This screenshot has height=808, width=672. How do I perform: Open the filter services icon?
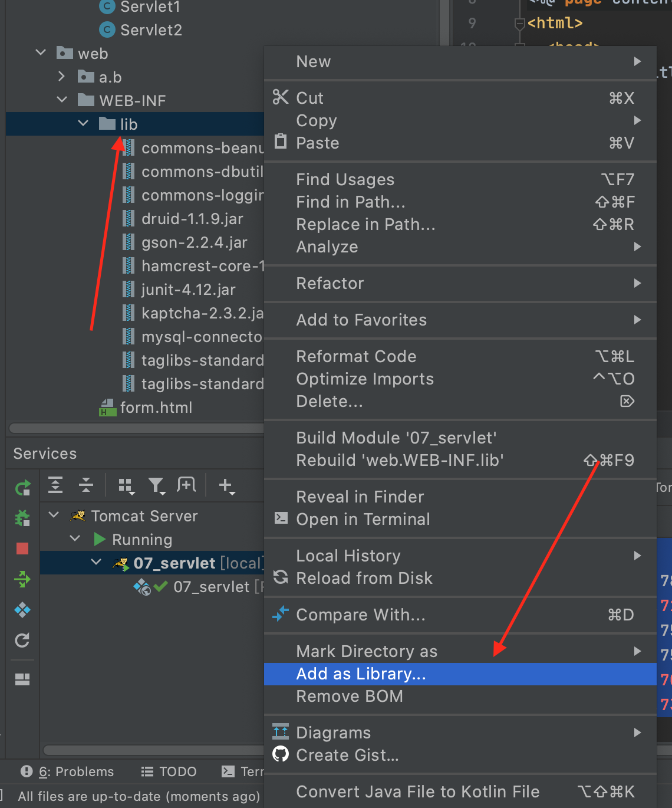click(x=156, y=485)
